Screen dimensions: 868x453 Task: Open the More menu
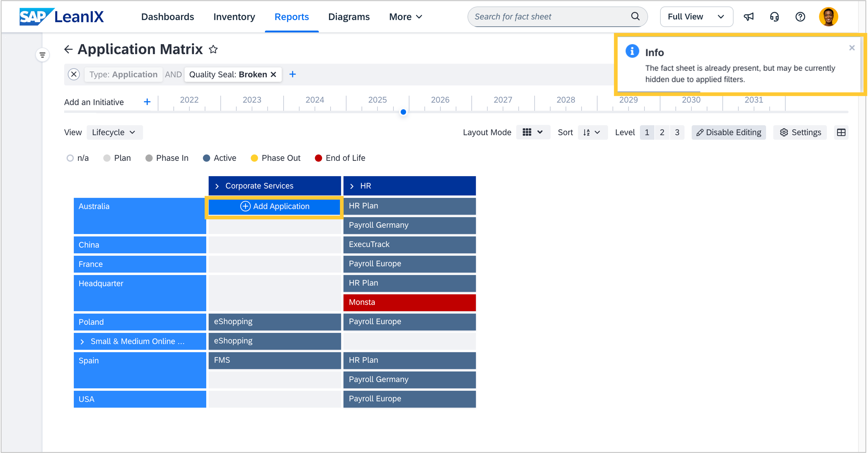(x=405, y=17)
